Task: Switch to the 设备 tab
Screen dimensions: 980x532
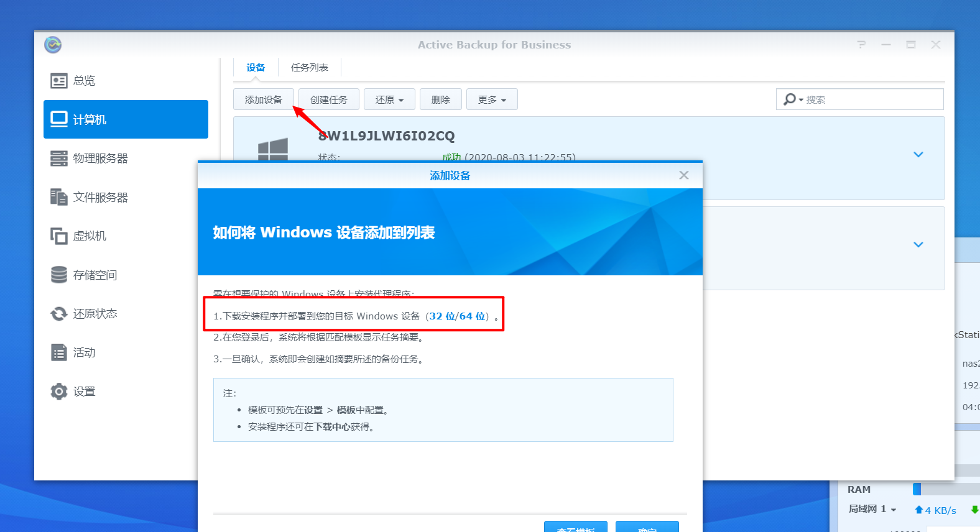Action: coord(256,67)
